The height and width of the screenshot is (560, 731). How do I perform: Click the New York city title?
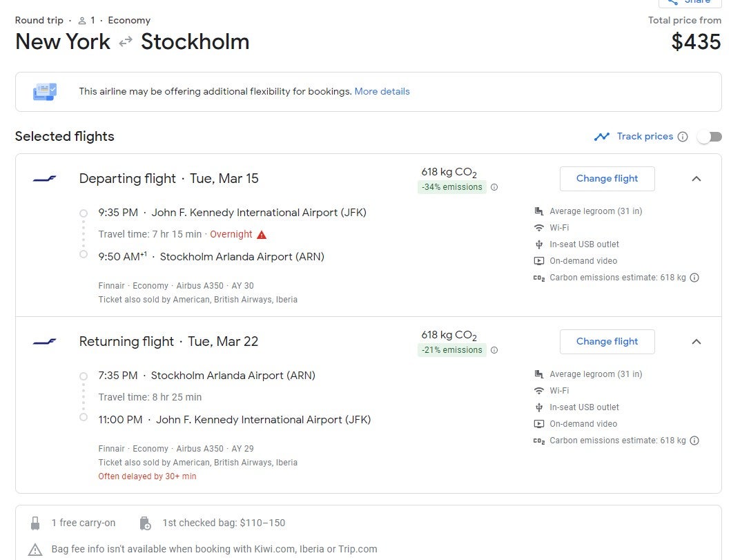point(63,42)
